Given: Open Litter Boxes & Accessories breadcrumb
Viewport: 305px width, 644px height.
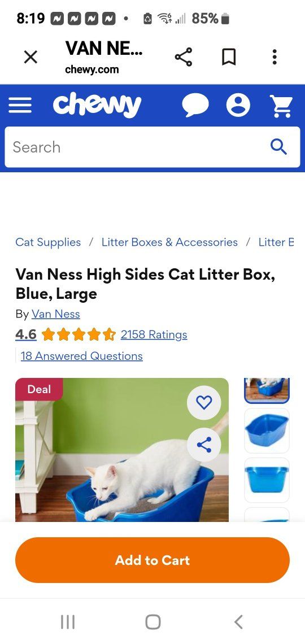Looking at the screenshot, I should click(169, 242).
